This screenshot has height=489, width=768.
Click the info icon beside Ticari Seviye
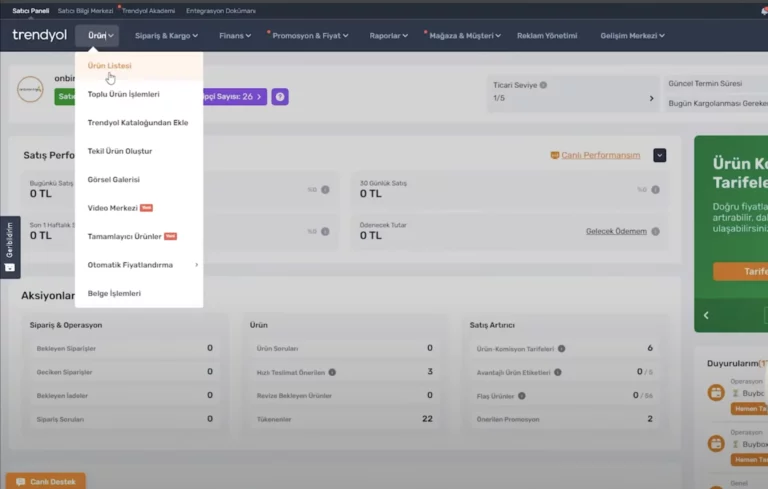543,85
